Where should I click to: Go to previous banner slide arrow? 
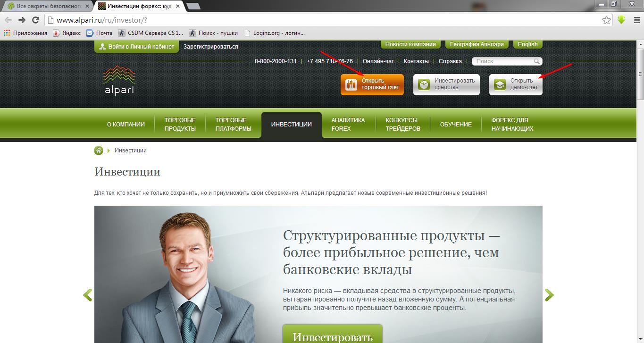[x=87, y=295]
